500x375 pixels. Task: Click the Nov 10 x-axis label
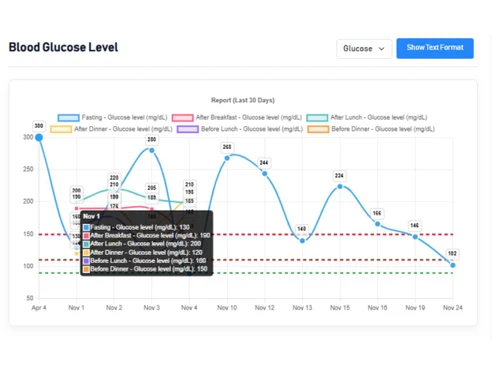227,308
